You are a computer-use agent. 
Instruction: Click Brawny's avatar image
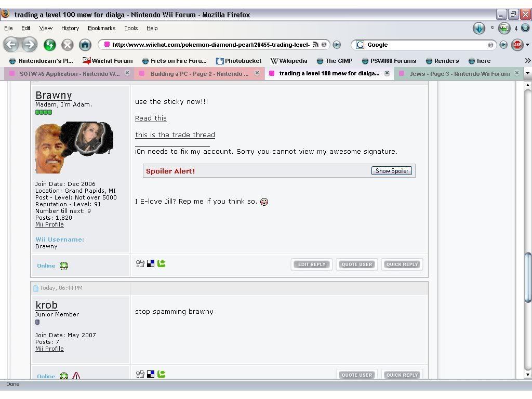[74, 147]
